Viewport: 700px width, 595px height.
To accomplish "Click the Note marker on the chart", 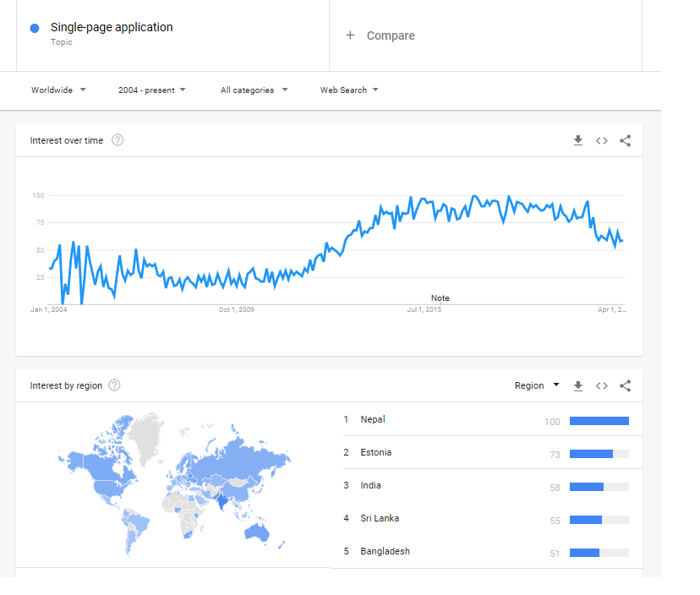I will pos(440,298).
